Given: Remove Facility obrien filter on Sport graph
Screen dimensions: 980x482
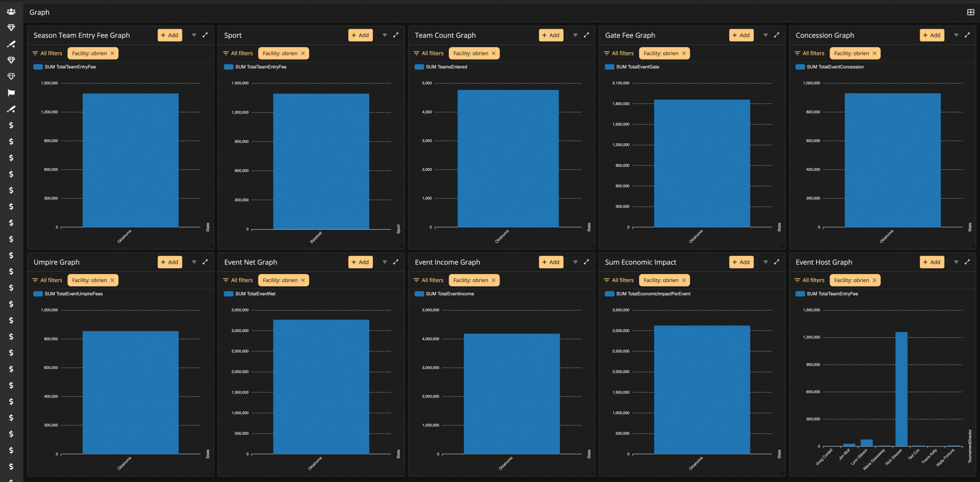Looking at the screenshot, I should point(303,53).
